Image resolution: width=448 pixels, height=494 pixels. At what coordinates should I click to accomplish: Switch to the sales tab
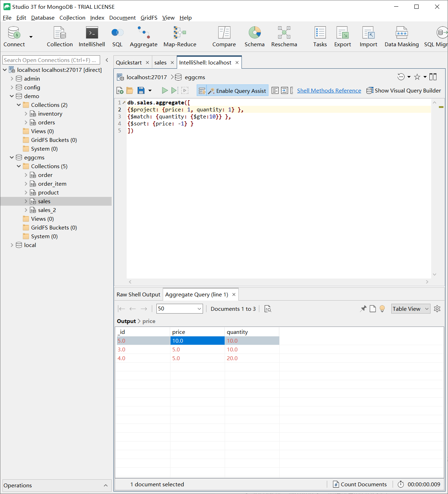point(160,63)
